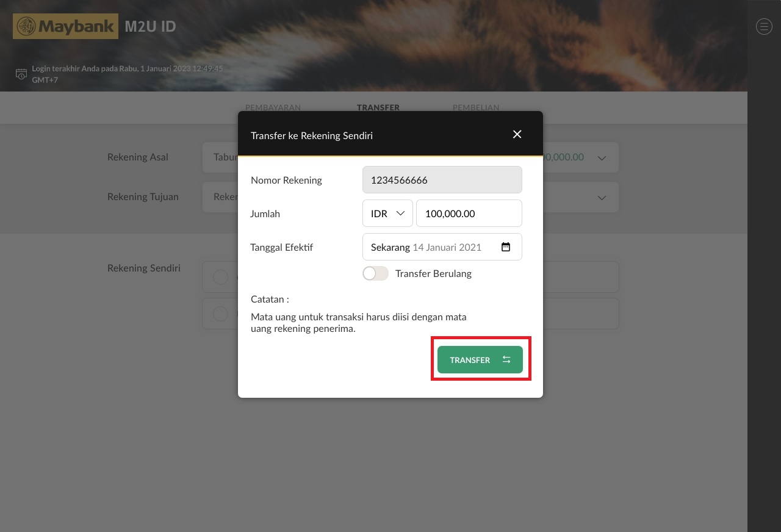Select the second Rekening Sendiri radio button
781x532 pixels.
pos(220,314)
